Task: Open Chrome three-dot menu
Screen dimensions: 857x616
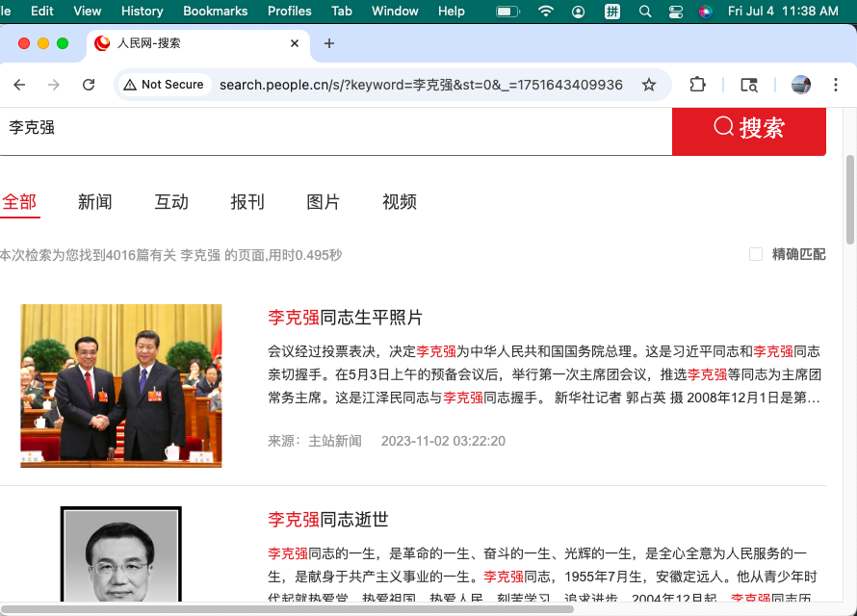Action: click(836, 85)
